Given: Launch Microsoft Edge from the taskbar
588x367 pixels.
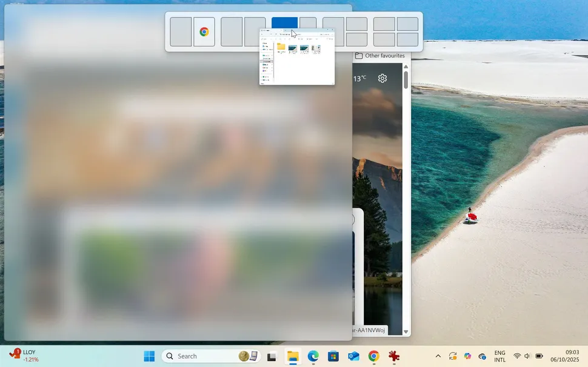Looking at the screenshot, I should [313, 357].
